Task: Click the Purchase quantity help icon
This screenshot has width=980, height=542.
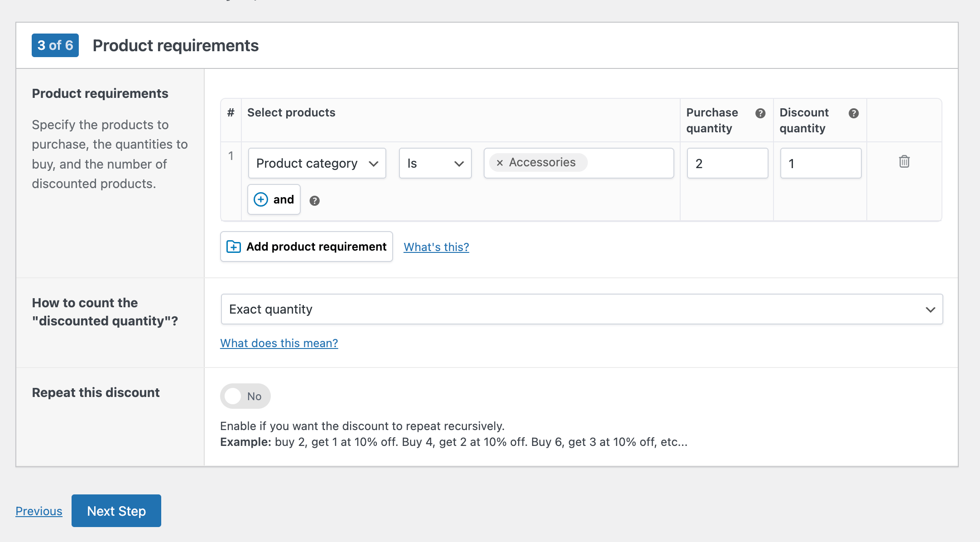Action: 760,113
